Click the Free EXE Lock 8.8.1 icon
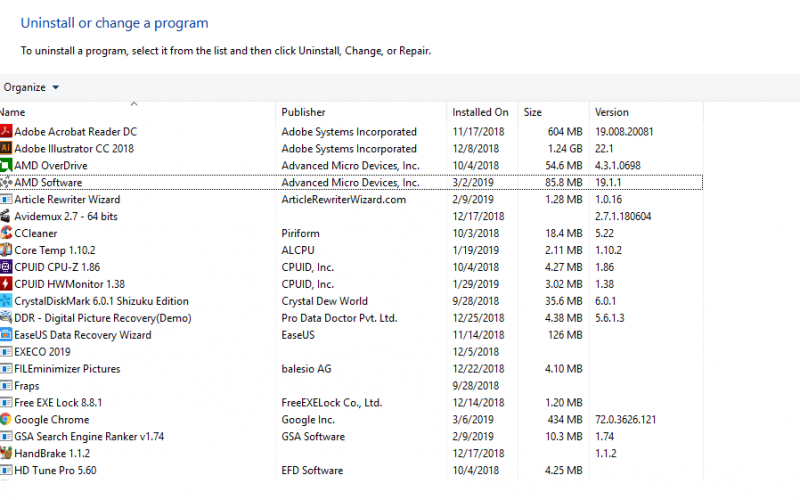The image size is (800, 500). [6, 402]
